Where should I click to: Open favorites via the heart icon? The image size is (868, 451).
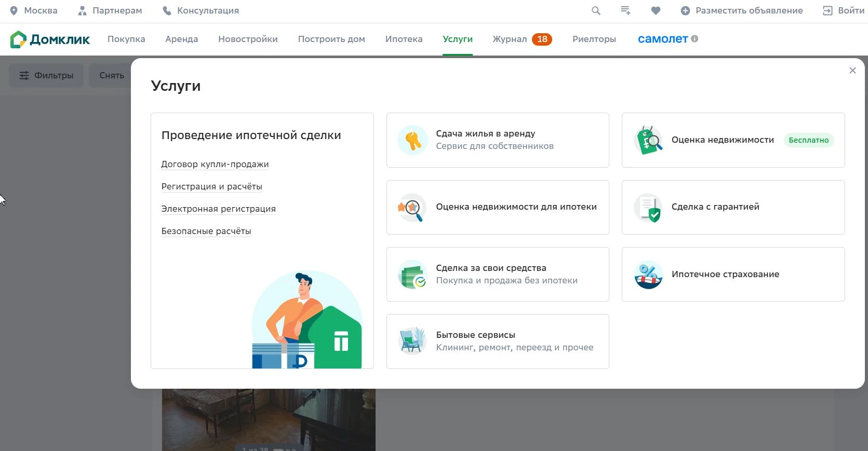[x=656, y=11]
